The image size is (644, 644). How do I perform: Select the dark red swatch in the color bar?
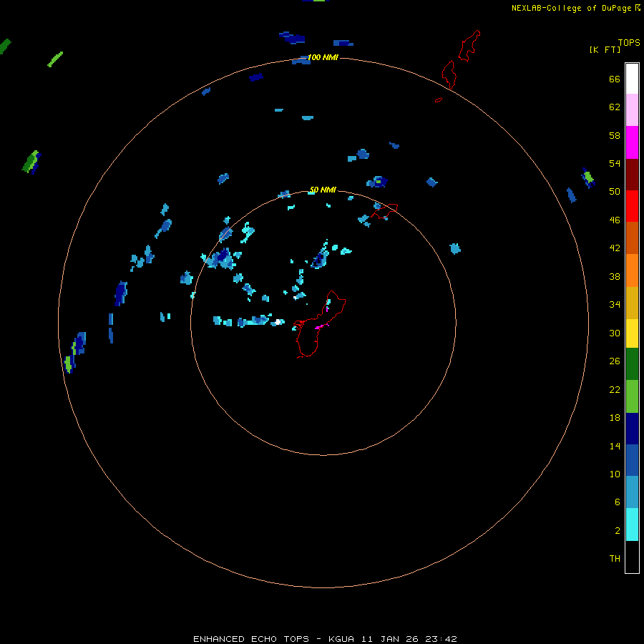point(632,175)
